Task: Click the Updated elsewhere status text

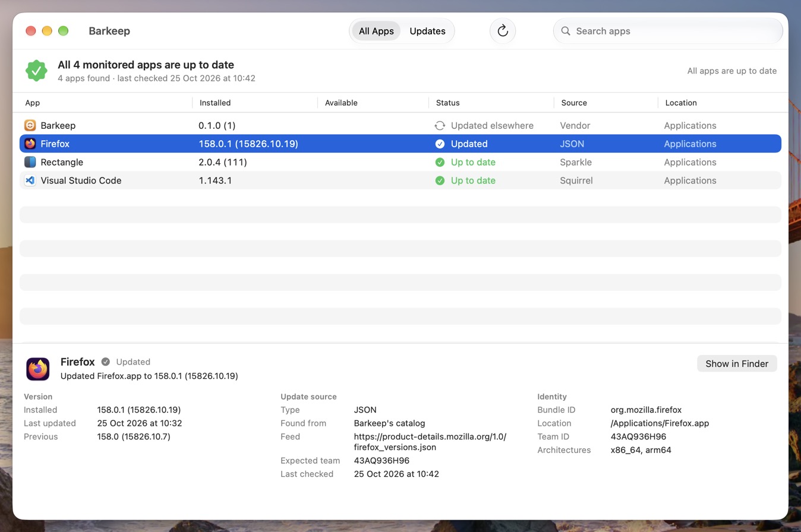Action: (x=492, y=125)
